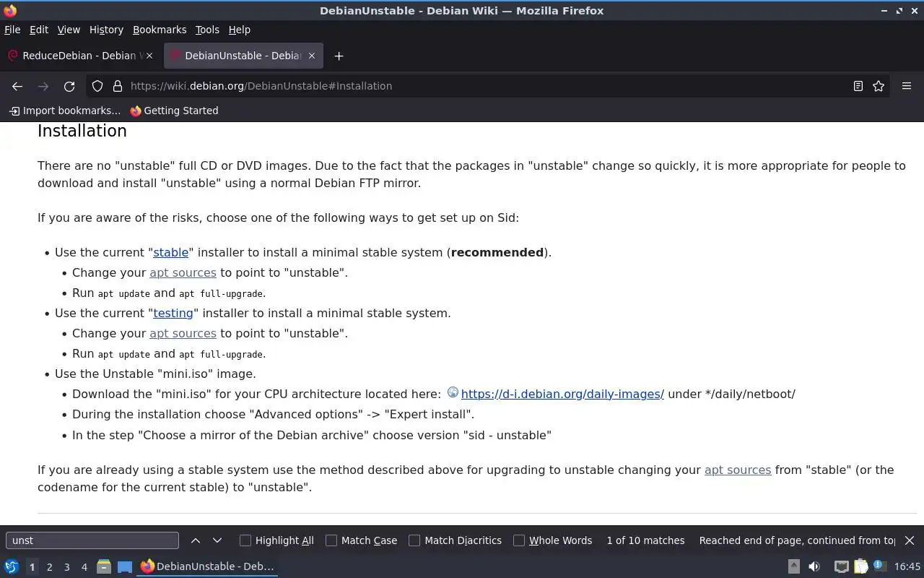Go back to the previous page
The width and height of the screenshot is (924, 578).
pos(17,86)
